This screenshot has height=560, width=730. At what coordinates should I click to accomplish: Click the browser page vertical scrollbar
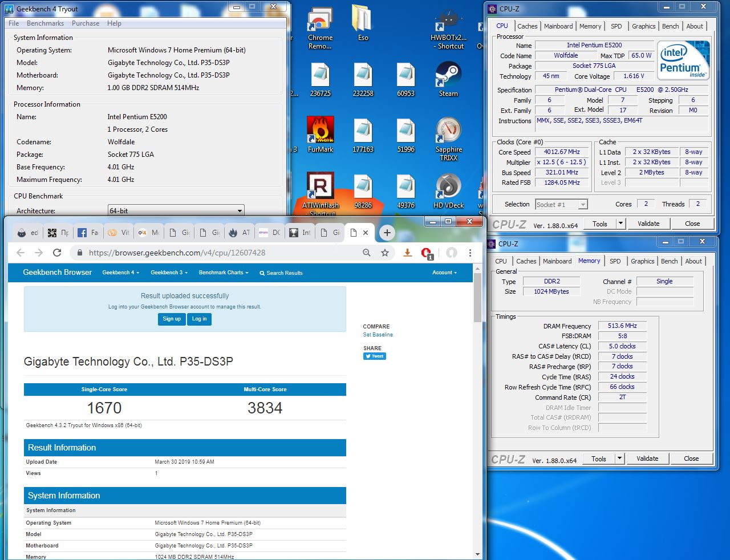477,297
